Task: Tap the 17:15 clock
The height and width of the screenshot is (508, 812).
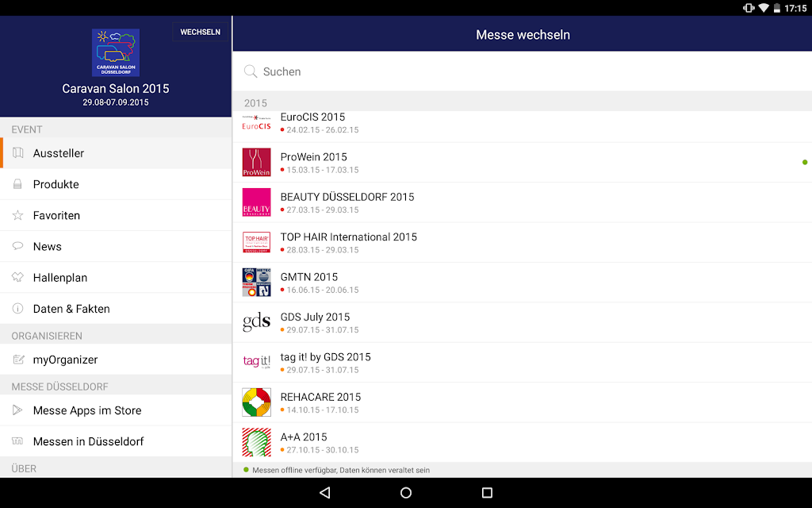Action: tap(795, 8)
